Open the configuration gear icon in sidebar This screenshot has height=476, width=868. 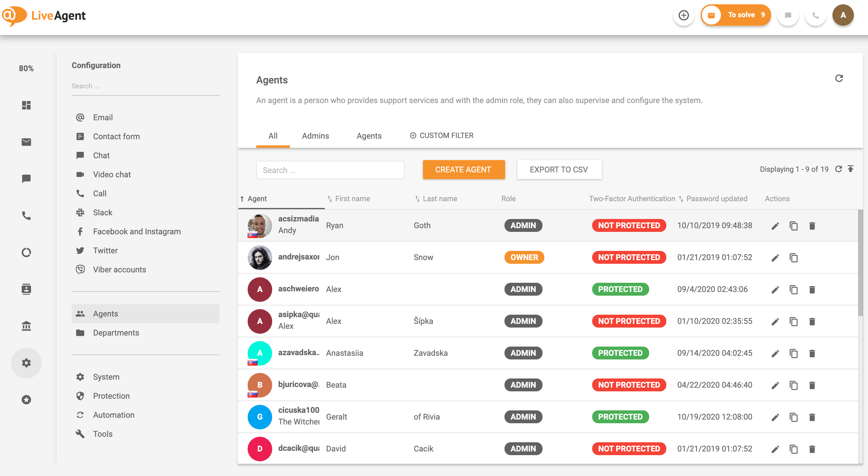[x=26, y=363]
